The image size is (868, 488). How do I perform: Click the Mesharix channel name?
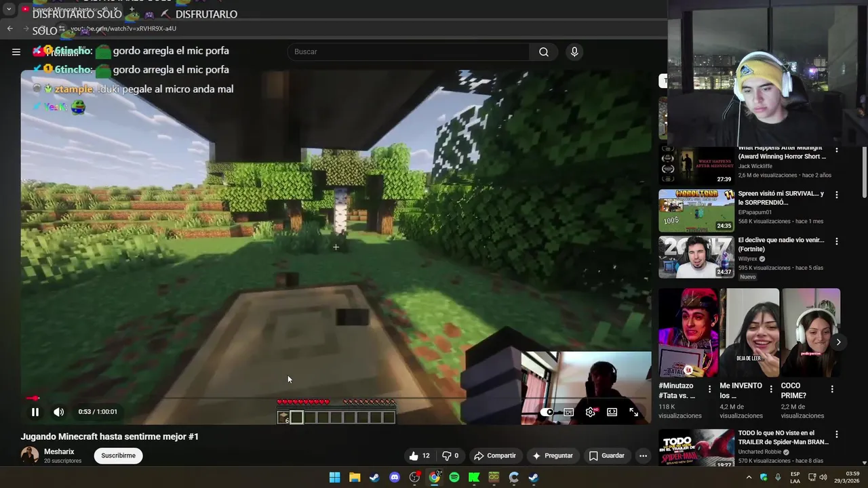pyautogui.click(x=59, y=451)
